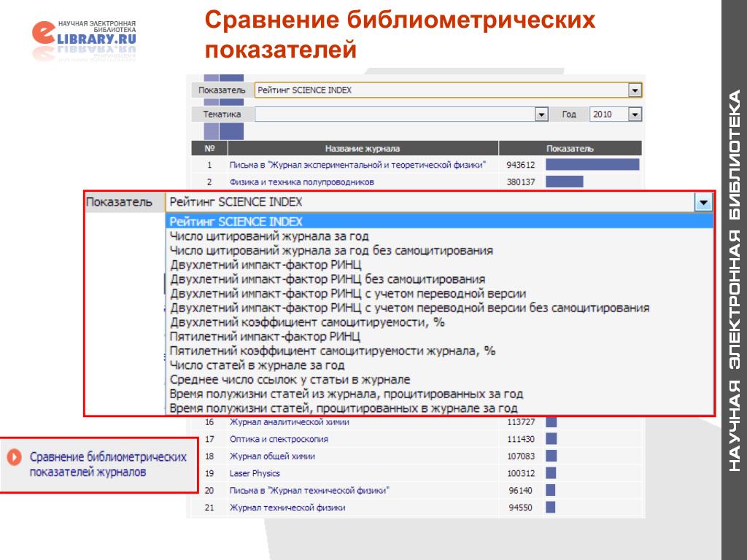Open journal Laser Physics
This screenshot has height=560, width=747.
click(255, 473)
